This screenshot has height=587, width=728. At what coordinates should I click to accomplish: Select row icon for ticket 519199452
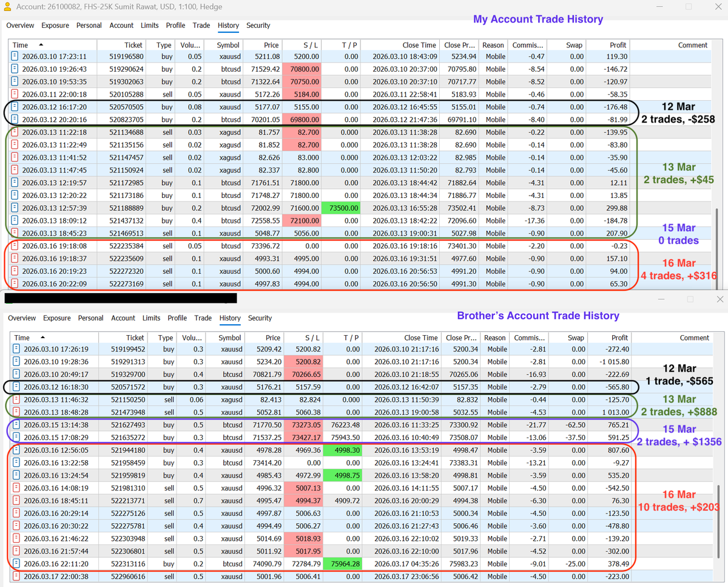click(17, 349)
